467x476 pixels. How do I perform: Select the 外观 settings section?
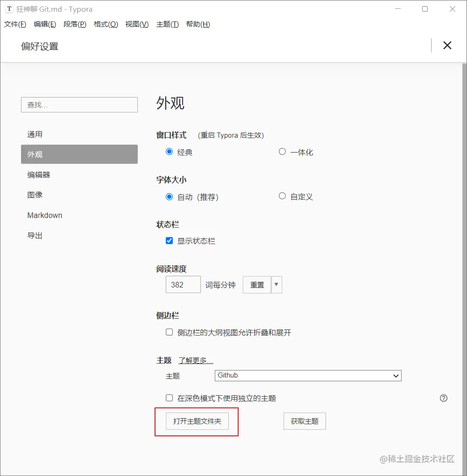pyautogui.click(x=79, y=154)
